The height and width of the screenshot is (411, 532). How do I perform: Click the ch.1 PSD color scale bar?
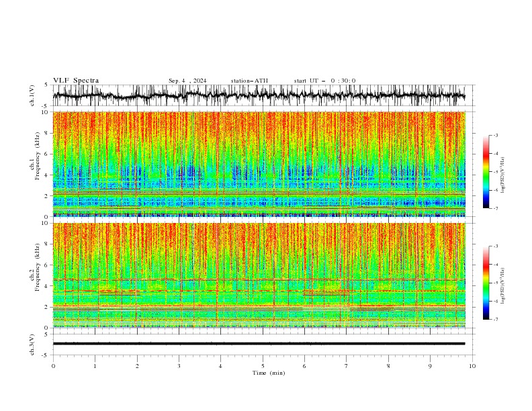tap(486, 172)
